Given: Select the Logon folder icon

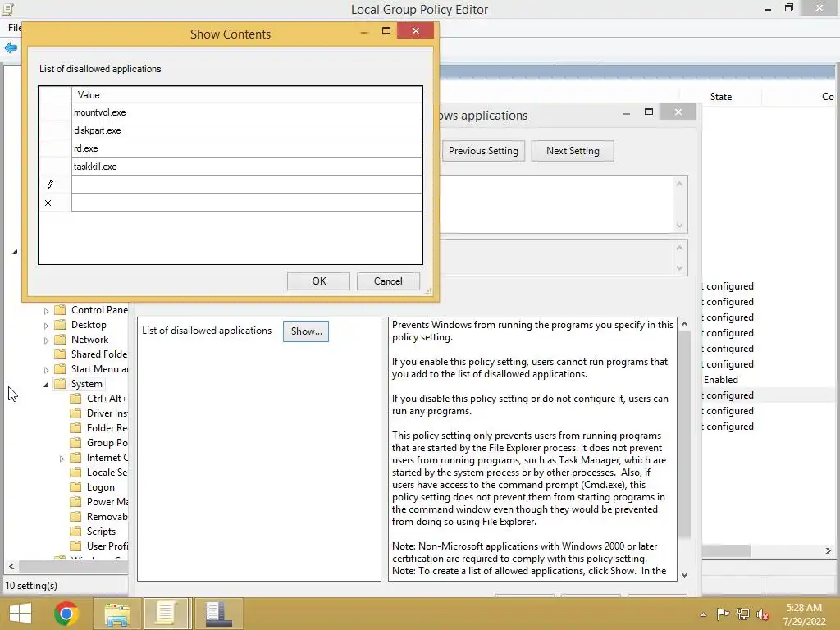Looking at the screenshot, I should click(76, 487).
